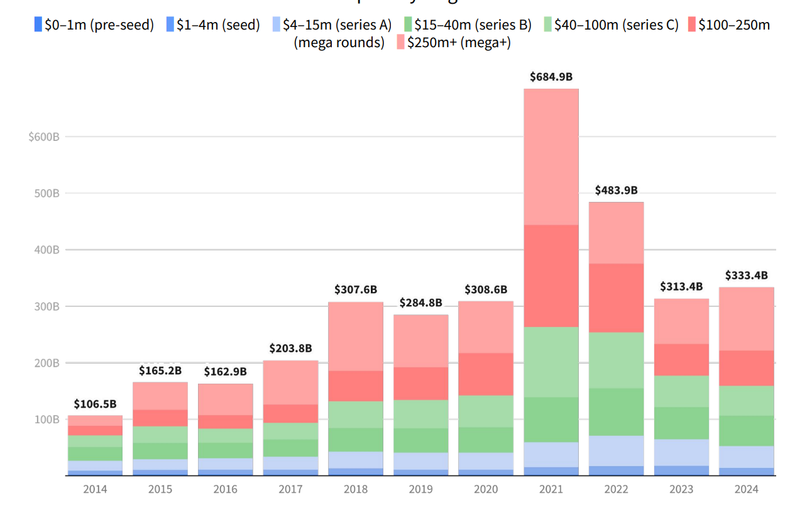This screenshot has width=812, height=522.
Task: Click the $333.4B total label
Action: tap(747, 275)
